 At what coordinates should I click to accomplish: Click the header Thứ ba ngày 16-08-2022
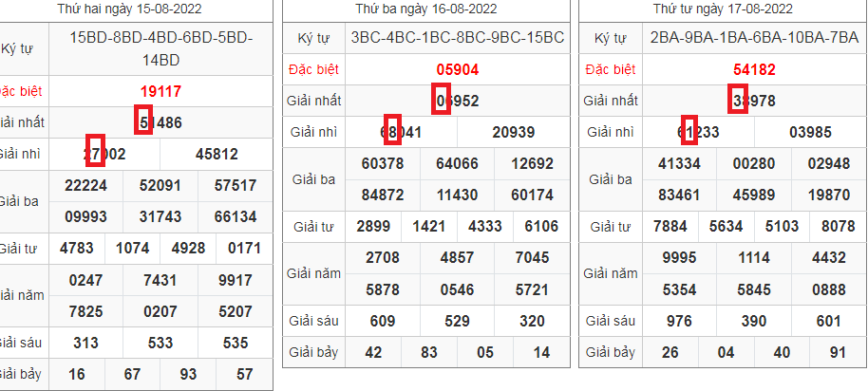click(427, 9)
